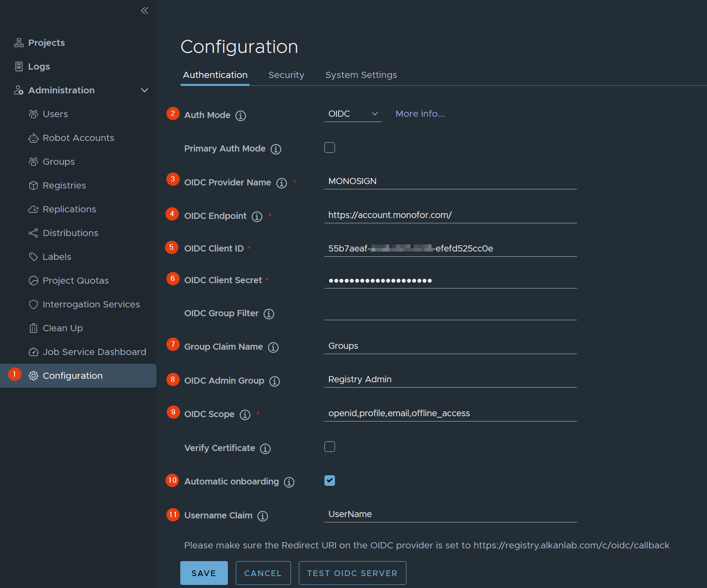Collapse the left sidebar navigation
The image size is (707, 588).
pyautogui.click(x=145, y=11)
